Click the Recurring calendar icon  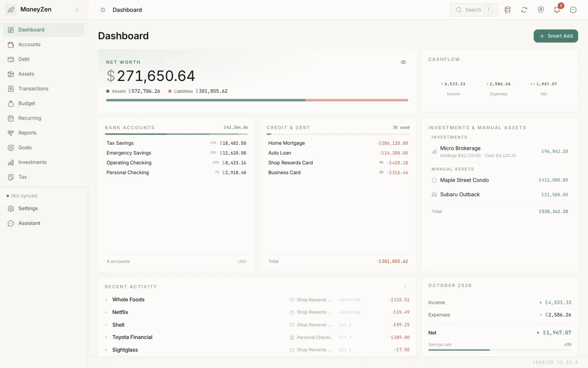[11, 118]
